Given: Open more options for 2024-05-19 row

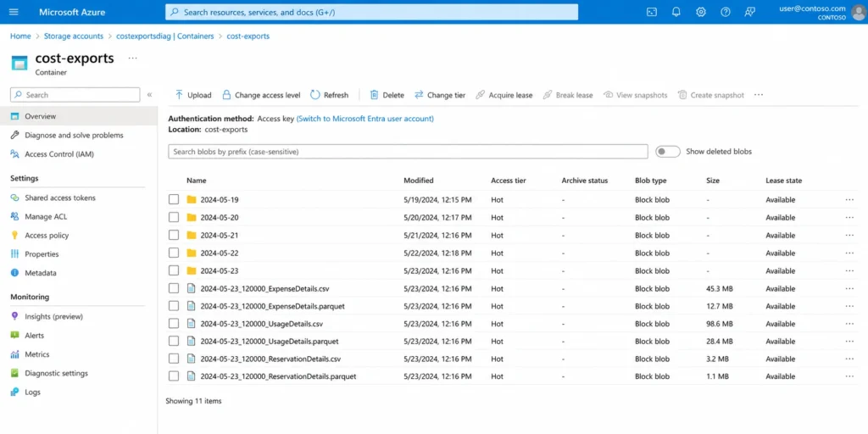Looking at the screenshot, I should tap(849, 200).
